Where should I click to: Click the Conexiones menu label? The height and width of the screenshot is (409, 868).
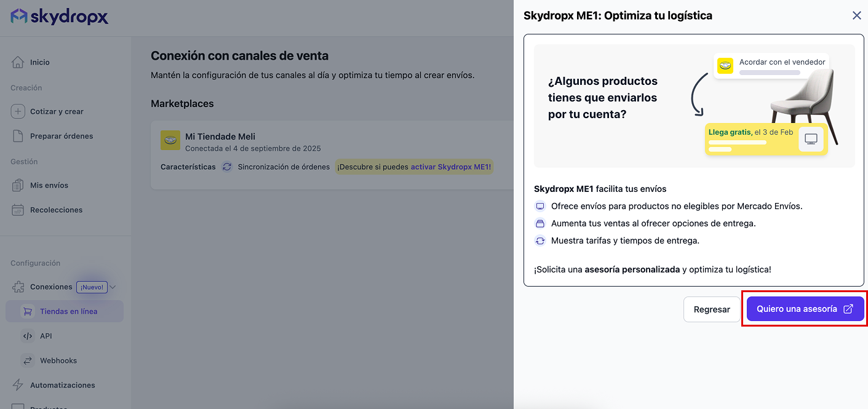click(51, 287)
